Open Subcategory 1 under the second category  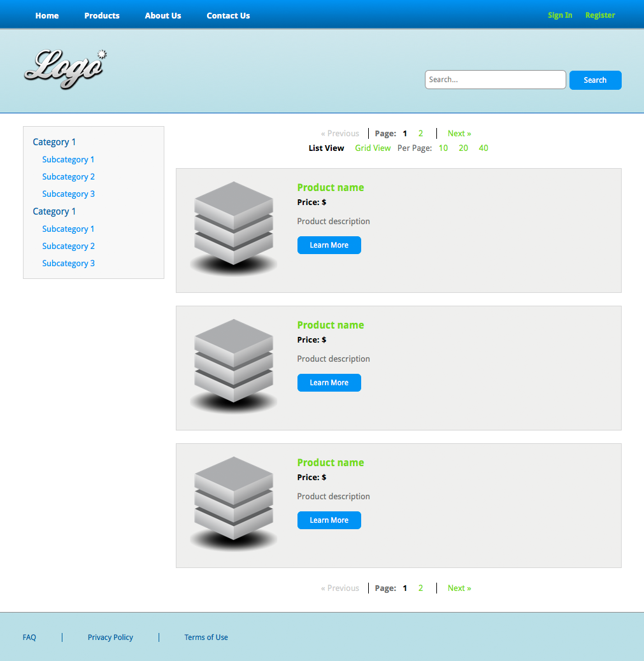click(x=68, y=229)
